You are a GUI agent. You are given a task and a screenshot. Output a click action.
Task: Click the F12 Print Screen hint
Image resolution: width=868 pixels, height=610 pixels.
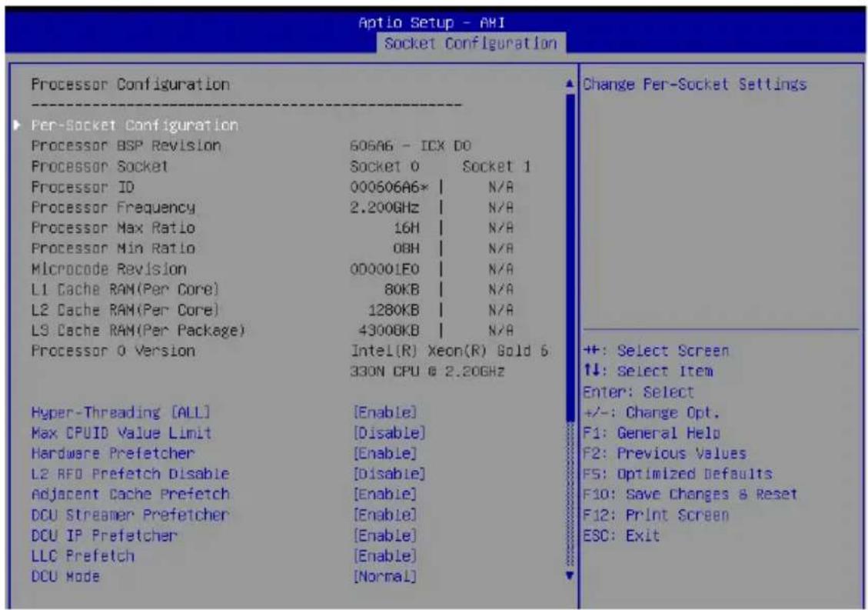tap(656, 515)
